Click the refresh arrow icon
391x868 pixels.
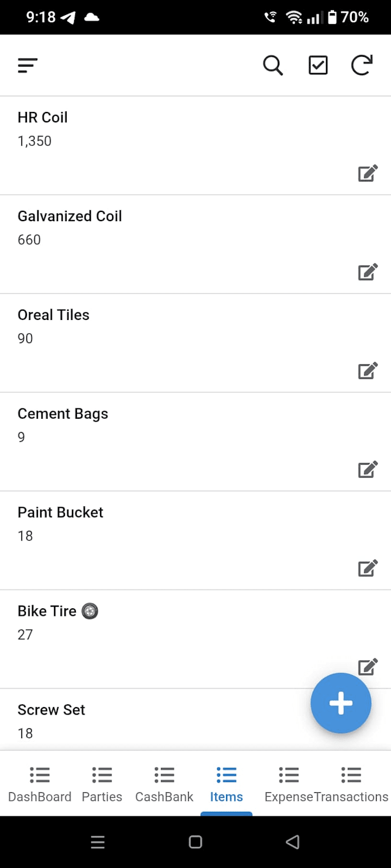pos(362,65)
